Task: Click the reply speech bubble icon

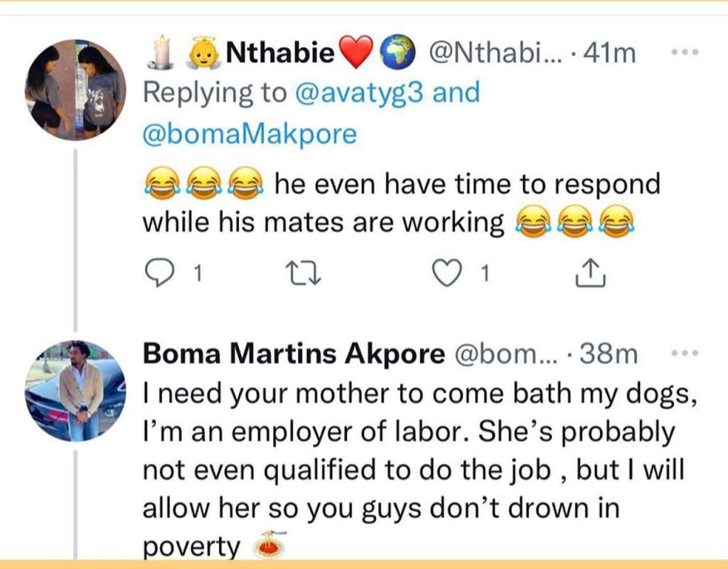Action: [159, 272]
